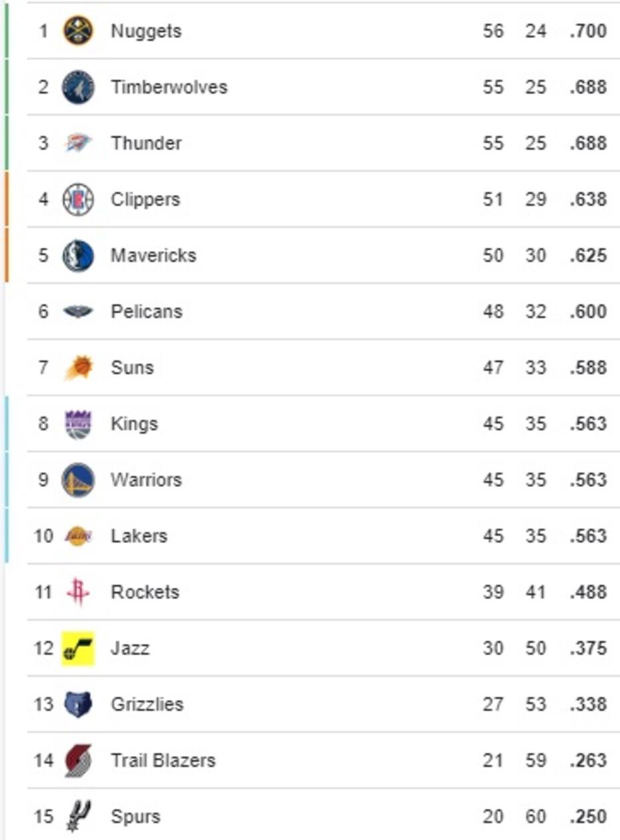Image resolution: width=620 pixels, height=840 pixels.
Task: Select the Rockets rank number 11
Action: click(43, 592)
